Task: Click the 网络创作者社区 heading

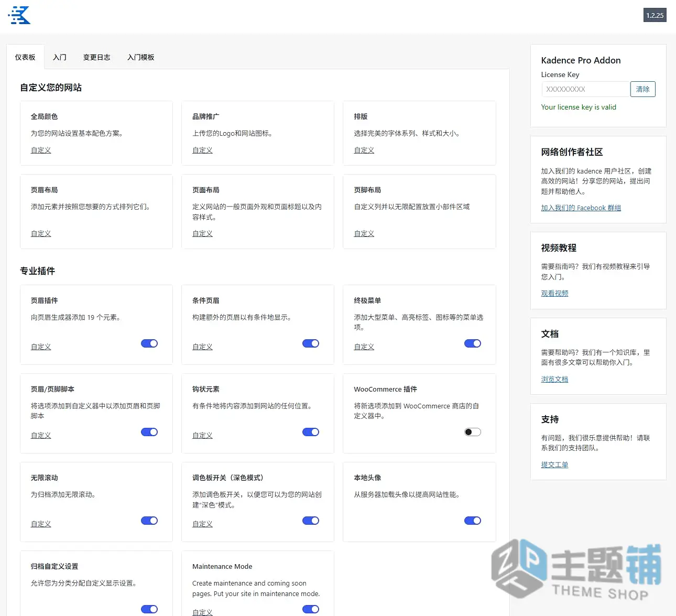Action: pos(572,152)
